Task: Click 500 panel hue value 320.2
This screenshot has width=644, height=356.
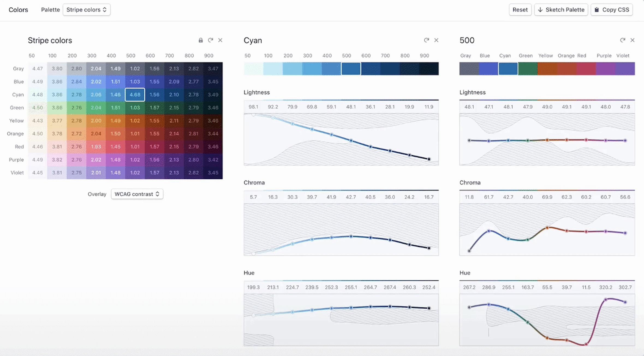Action: pyautogui.click(x=606, y=287)
